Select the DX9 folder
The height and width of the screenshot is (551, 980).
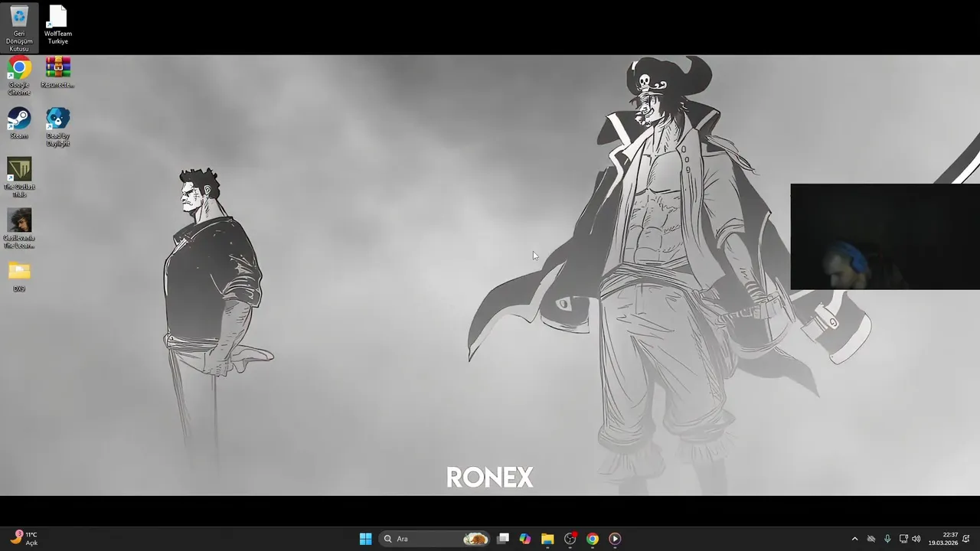pyautogui.click(x=19, y=276)
